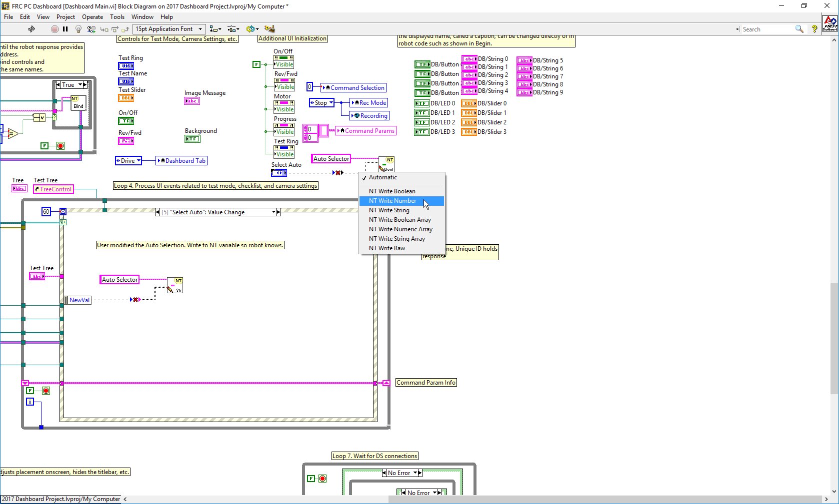Click the DB/LED 0 boolean terminal
839x504 pixels.
pyautogui.click(x=422, y=103)
